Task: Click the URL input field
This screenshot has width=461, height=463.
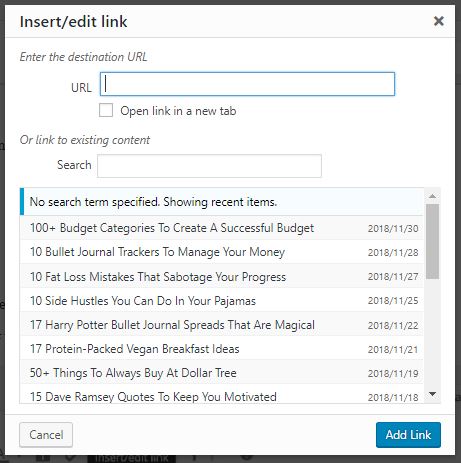Action: point(247,84)
